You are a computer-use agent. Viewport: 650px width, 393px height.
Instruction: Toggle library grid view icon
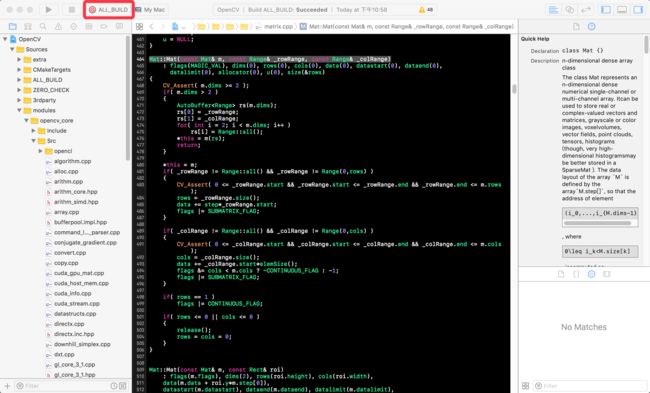[525, 386]
